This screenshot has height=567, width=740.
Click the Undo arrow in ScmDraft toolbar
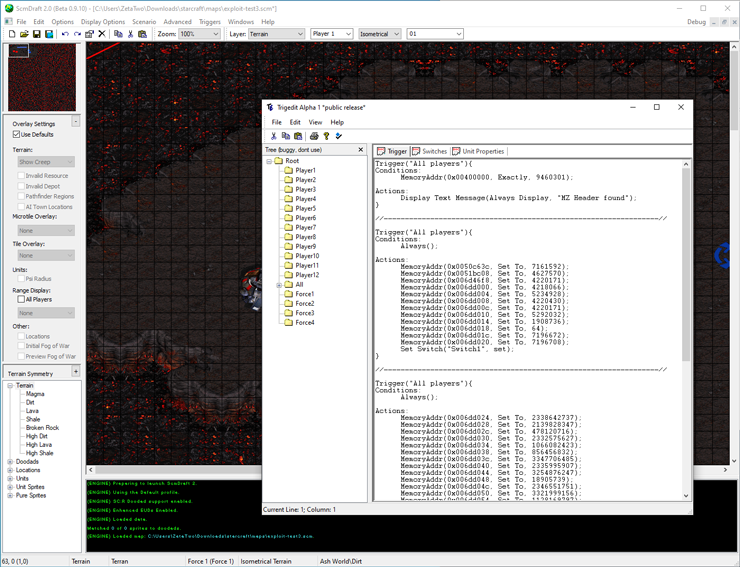tap(65, 34)
